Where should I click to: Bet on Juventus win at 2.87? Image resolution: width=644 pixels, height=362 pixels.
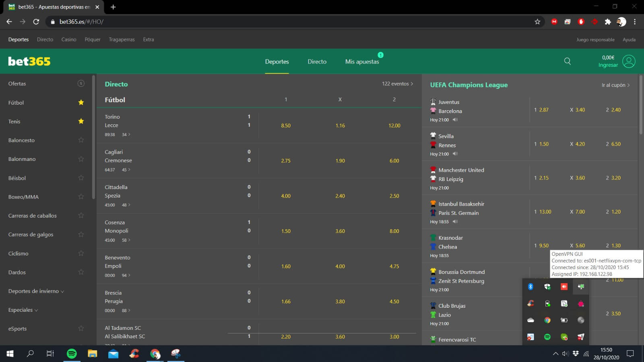tap(541, 110)
